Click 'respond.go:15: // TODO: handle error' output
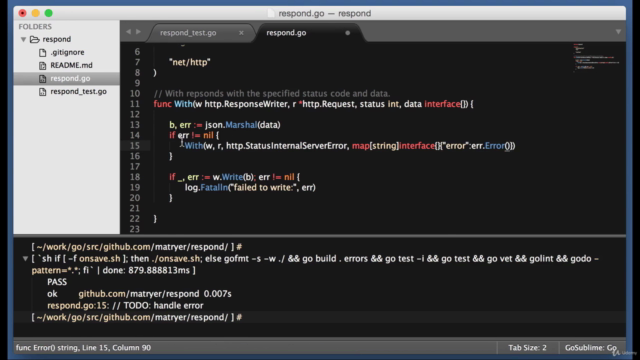This screenshot has height=360, width=640. coord(125,306)
